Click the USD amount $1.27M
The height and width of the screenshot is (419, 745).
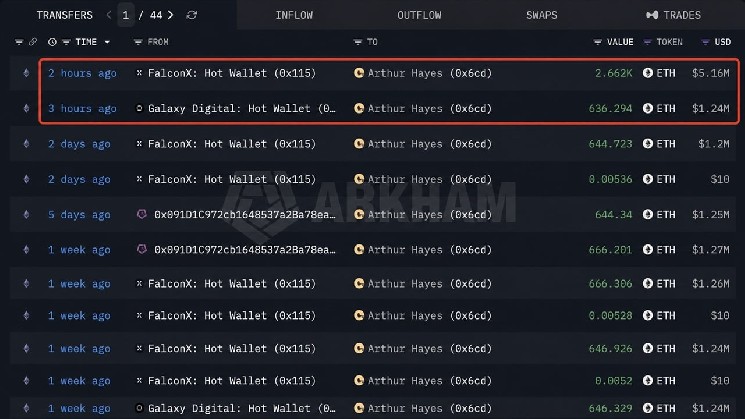pos(711,249)
